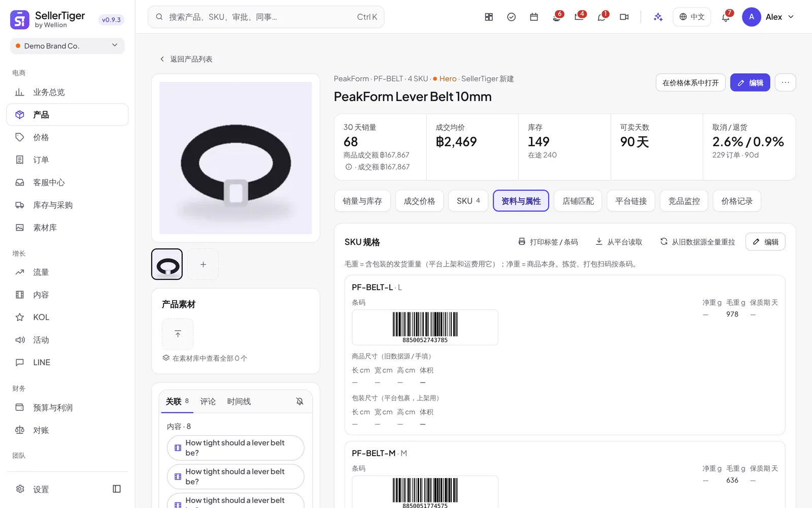Switch to SKU 4 tab
The width and height of the screenshot is (812, 508).
click(x=468, y=201)
